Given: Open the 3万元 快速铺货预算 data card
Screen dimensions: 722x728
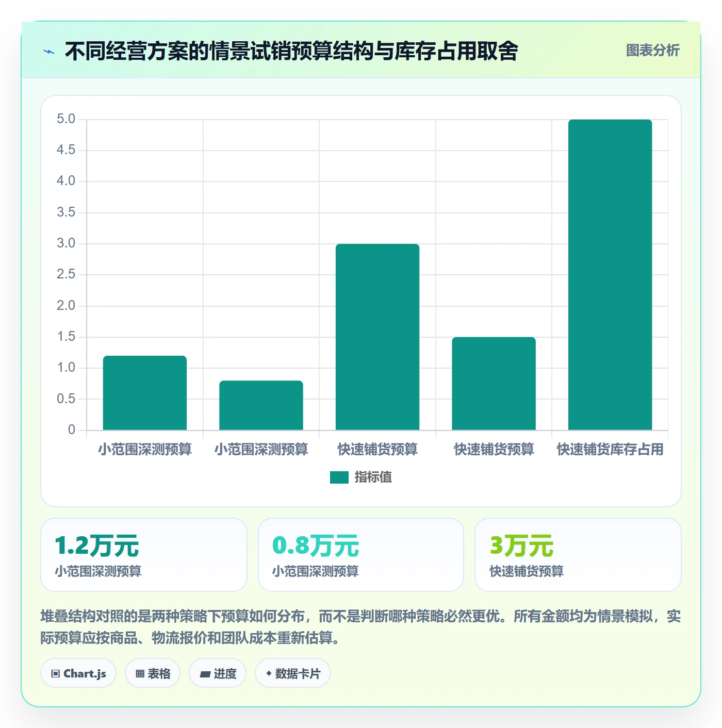Looking at the screenshot, I should (578, 555).
